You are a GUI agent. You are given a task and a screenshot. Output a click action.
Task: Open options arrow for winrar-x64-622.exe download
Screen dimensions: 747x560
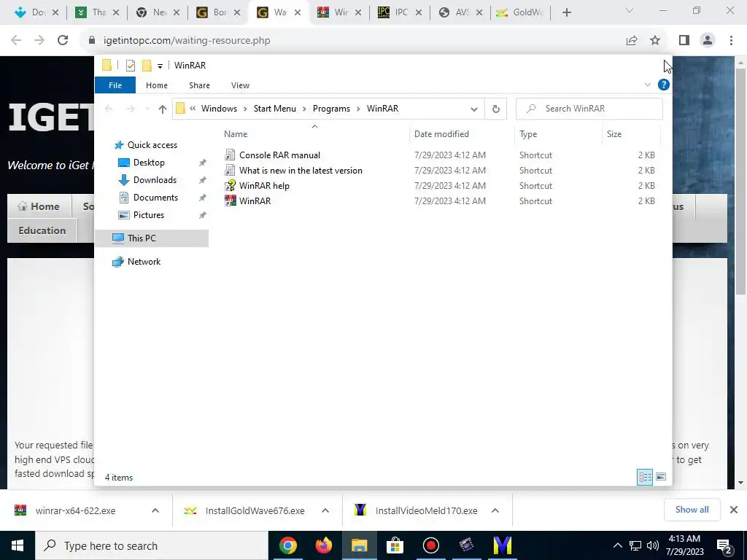(155, 510)
